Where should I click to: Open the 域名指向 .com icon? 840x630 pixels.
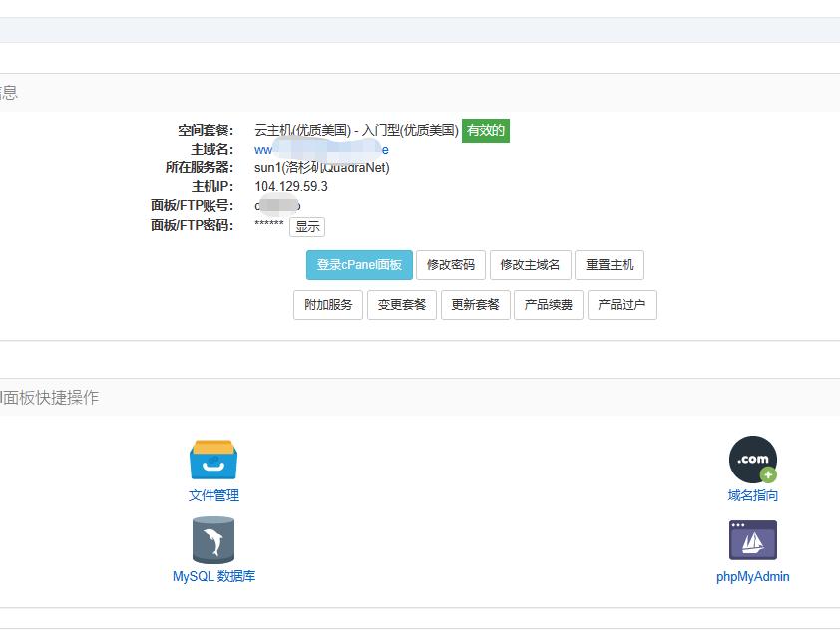click(x=753, y=458)
